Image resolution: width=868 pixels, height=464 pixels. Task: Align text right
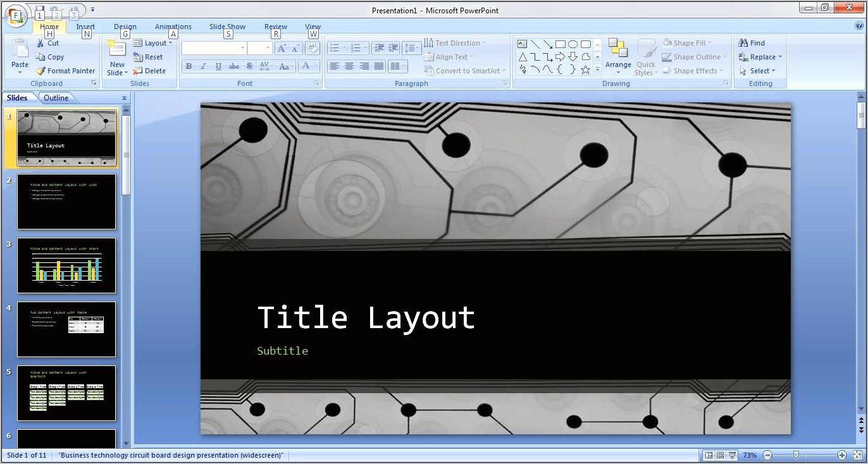tap(364, 66)
